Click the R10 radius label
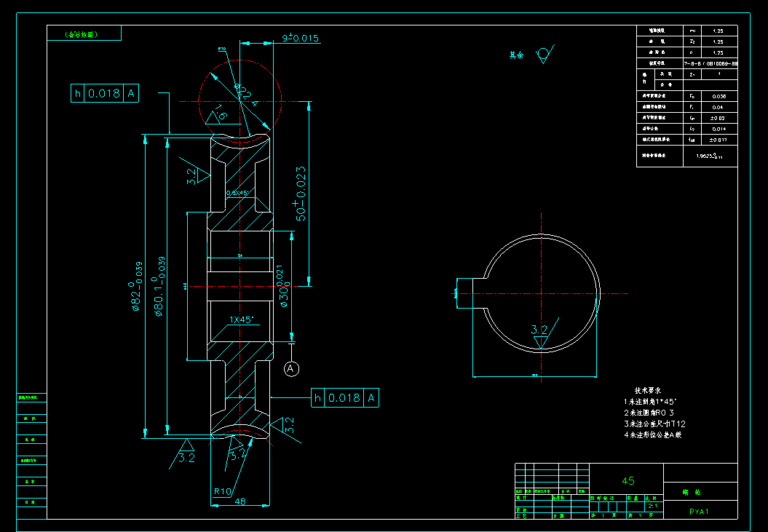Image resolution: width=768 pixels, height=532 pixels. [222, 491]
